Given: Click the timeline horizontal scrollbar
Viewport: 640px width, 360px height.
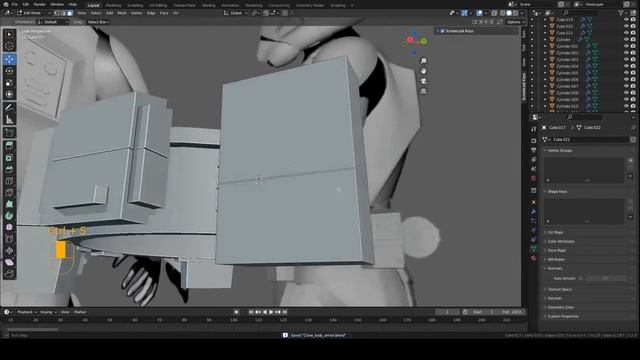Looking at the screenshot, I should coord(32,329).
